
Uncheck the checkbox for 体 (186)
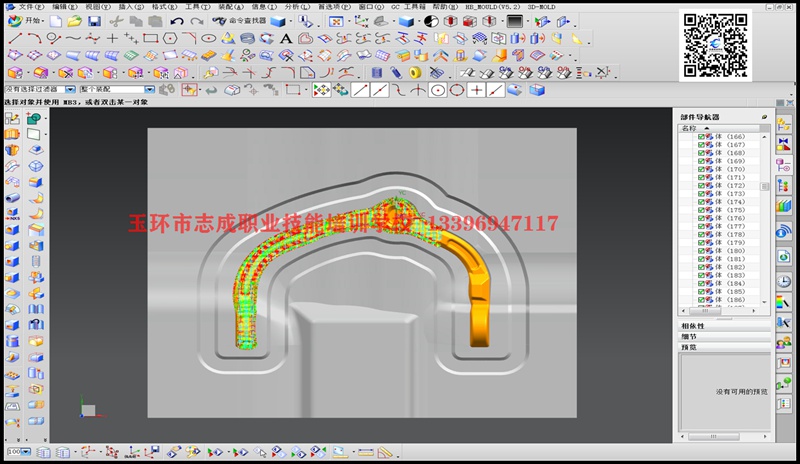701,300
